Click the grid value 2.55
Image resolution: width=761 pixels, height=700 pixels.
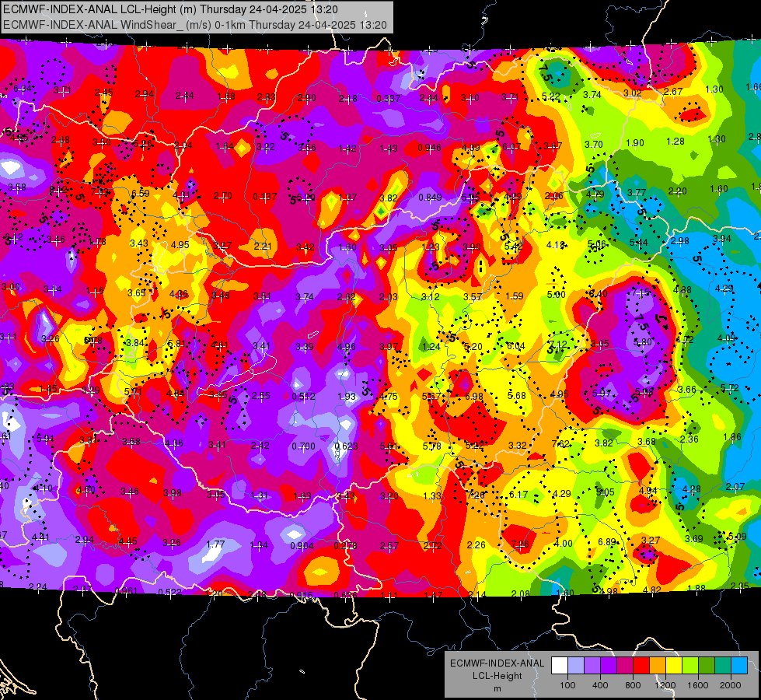[x=260, y=396]
